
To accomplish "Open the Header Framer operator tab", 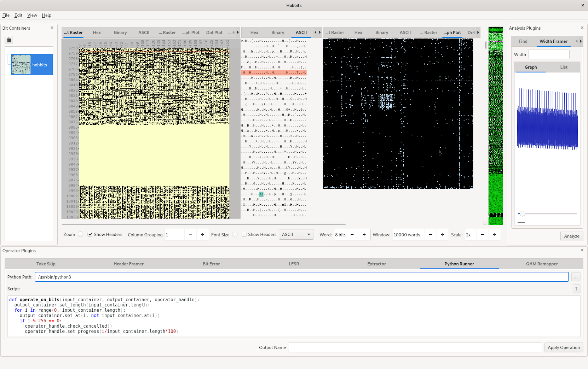I will pyautogui.click(x=129, y=264).
